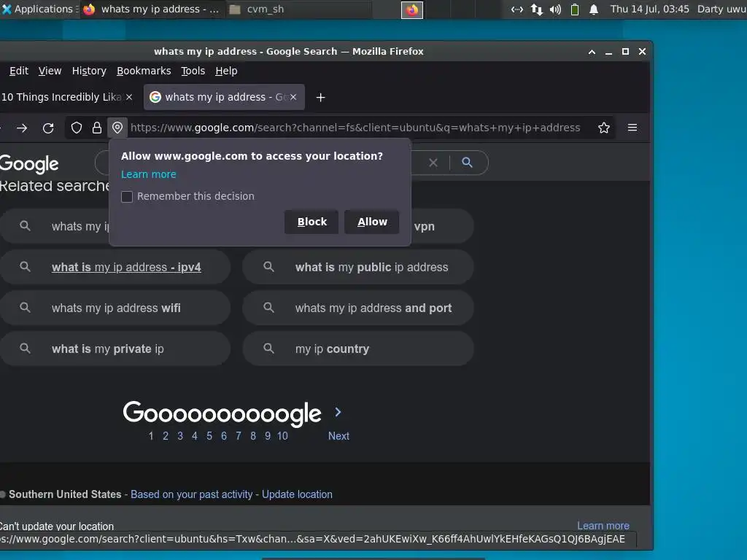747x560 pixels.
Task: Click Learn more link at page bottom
Action: (x=603, y=526)
